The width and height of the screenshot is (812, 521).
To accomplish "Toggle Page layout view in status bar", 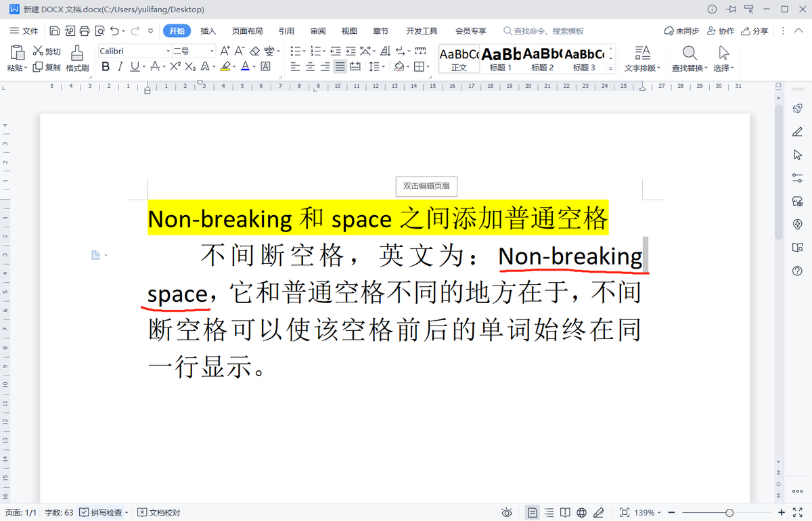I will 533,513.
